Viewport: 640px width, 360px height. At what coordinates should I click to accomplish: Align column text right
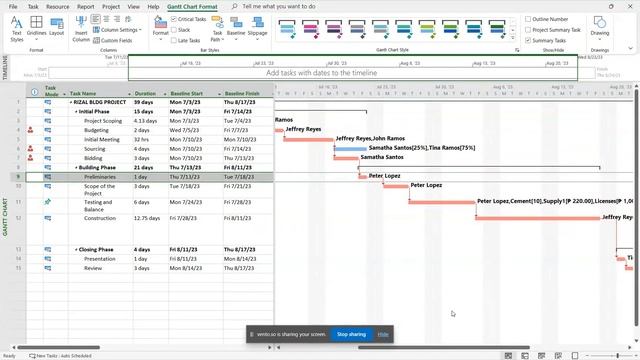click(117, 19)
